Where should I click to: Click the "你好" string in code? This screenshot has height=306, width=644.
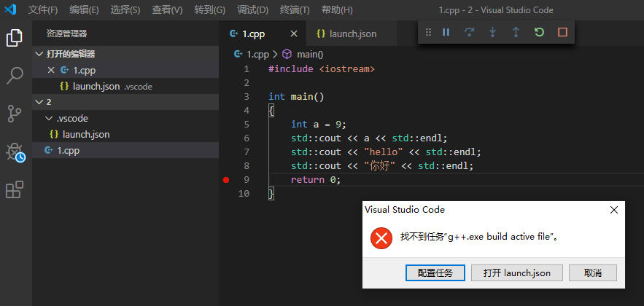380,165
